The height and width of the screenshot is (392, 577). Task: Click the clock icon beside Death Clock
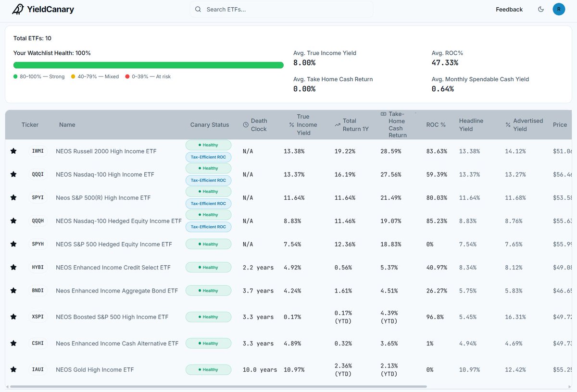pos(246,125)
